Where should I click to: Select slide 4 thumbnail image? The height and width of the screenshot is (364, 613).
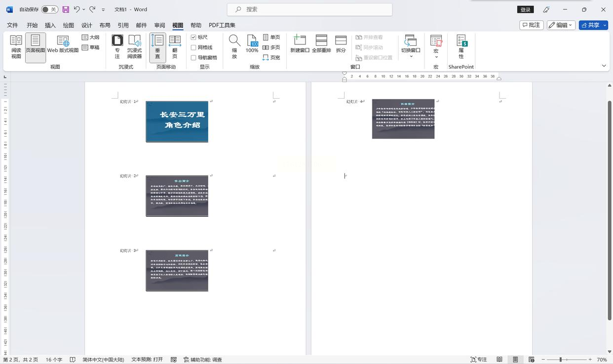403,119
